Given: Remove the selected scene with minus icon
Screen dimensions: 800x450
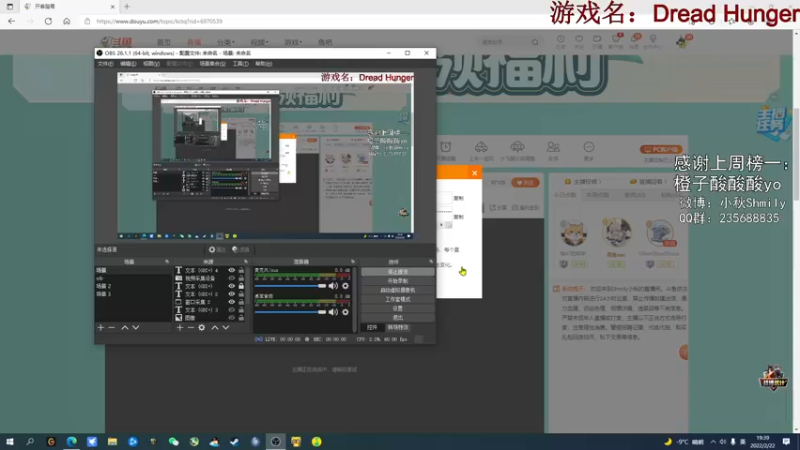Looking at the screenshot, I should pyautogui.click(x=112, y=328).
